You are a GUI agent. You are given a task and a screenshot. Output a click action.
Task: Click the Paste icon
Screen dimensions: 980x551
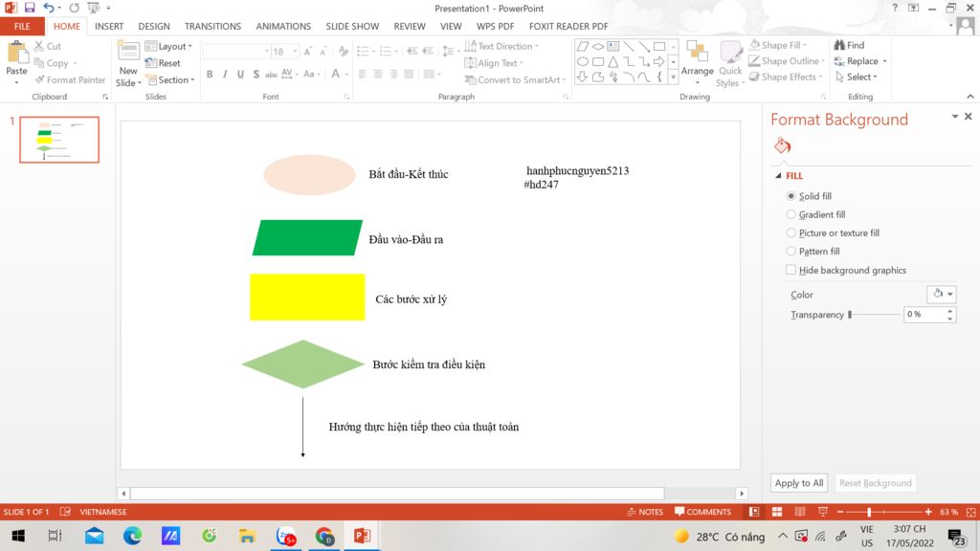coord(17,57)
